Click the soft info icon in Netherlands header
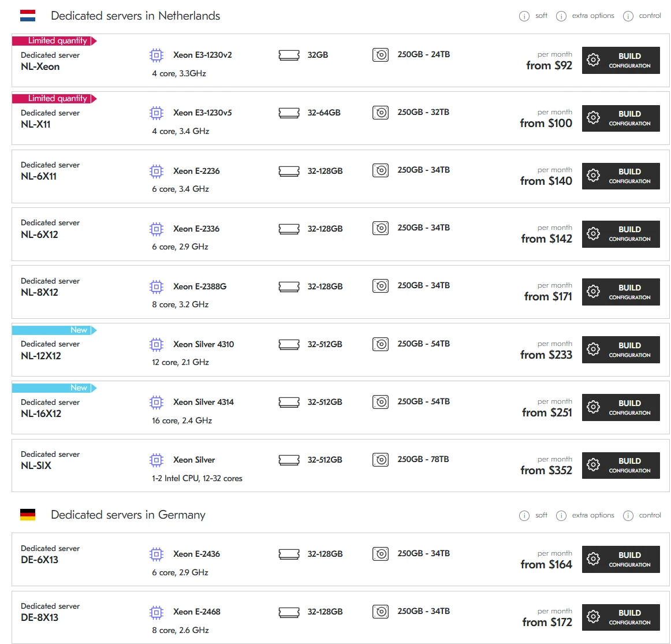The height and width of the screenshot is (644, 671). [524, 16]
